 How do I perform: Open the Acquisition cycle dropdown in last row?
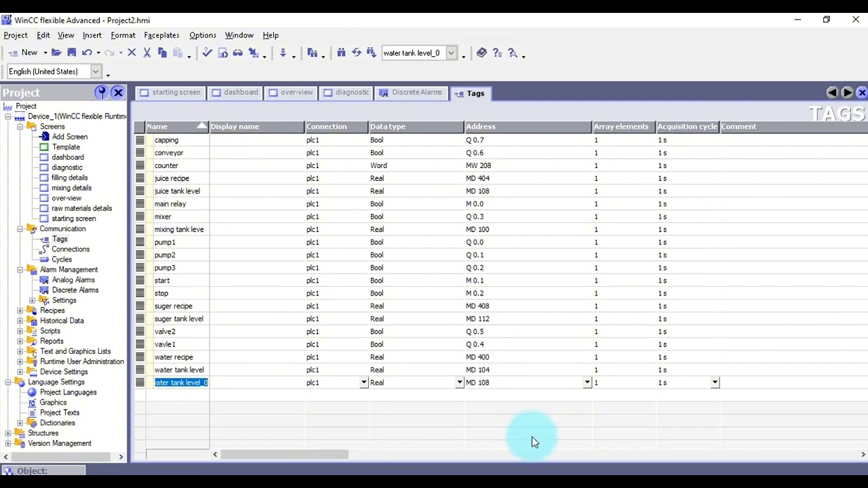coord(715,383)
